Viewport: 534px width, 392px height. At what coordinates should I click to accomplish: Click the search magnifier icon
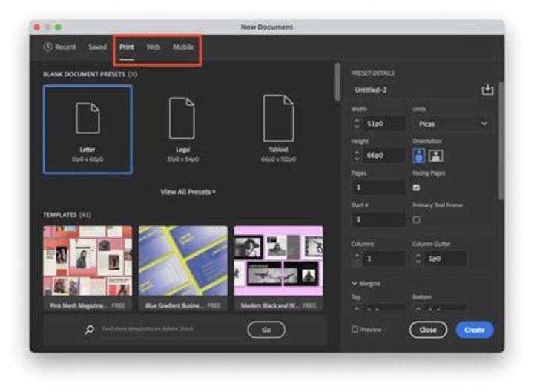[x=89, y=330]
